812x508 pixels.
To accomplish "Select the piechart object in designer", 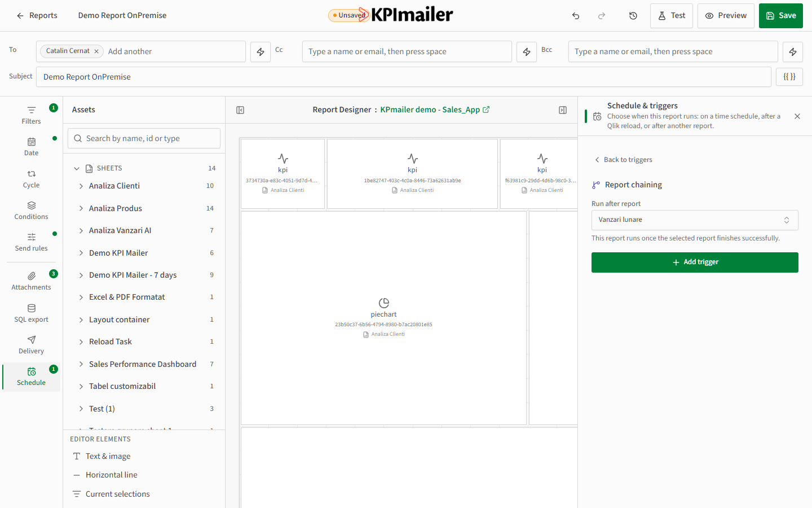I will (x=383, y=318).
